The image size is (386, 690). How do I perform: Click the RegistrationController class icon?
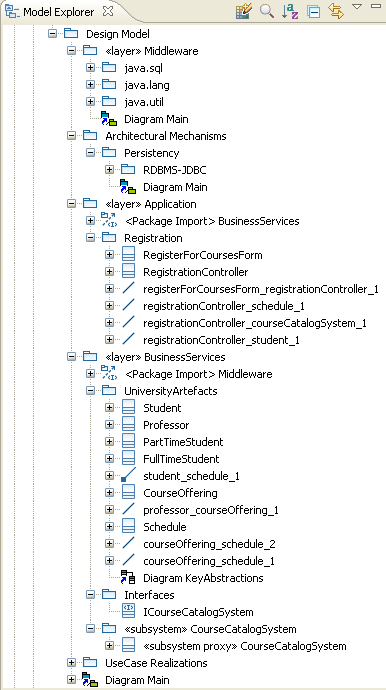129,272
